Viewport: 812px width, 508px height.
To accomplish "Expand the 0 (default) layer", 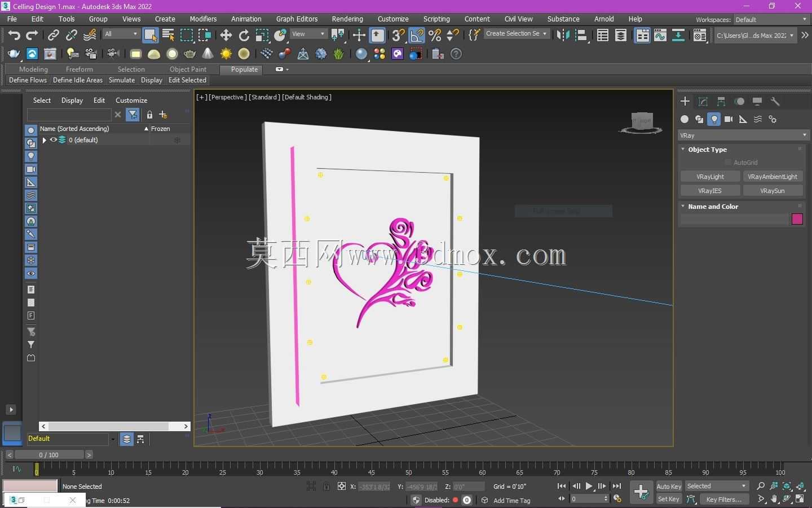I will point(44,140).
